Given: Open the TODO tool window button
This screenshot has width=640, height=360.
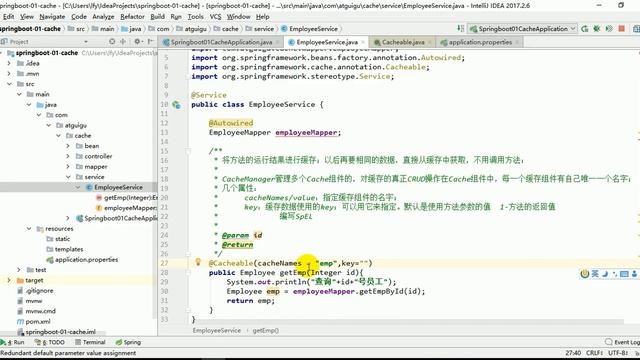Looking at the screenshot, I should 50,342.
